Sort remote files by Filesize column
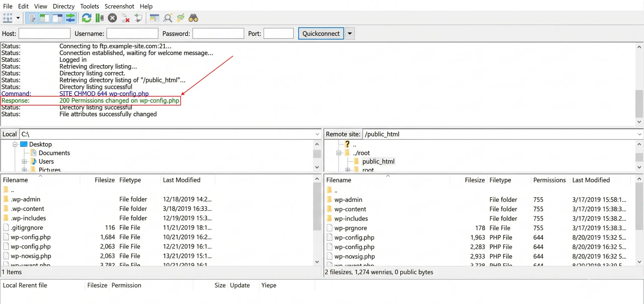Screen dimensions: 644x304 (x=475, y=180)
